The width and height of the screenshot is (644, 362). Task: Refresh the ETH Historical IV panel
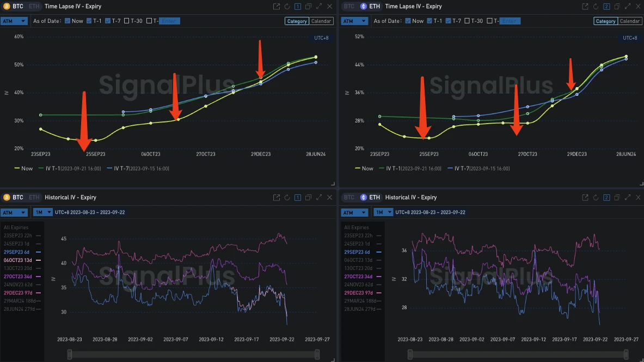click(x=596, y=198)
